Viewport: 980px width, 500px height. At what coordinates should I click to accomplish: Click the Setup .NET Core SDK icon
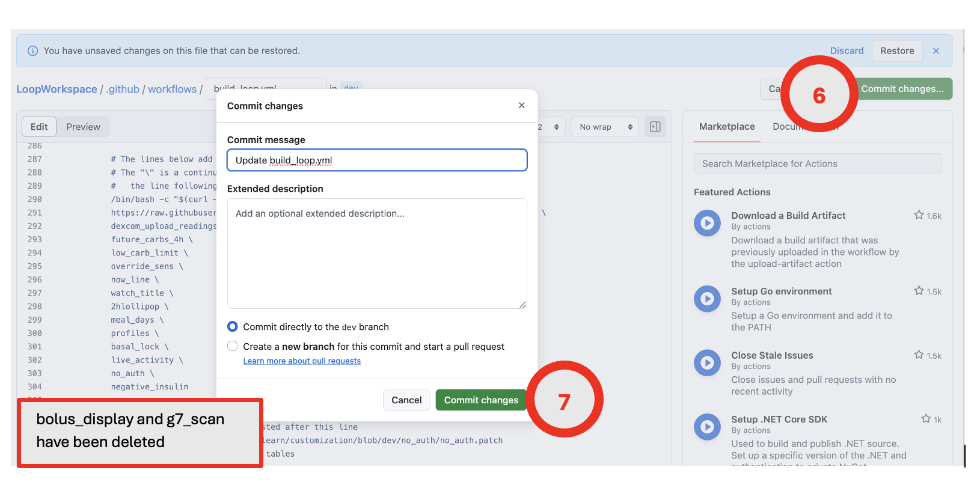coord(707,427)
